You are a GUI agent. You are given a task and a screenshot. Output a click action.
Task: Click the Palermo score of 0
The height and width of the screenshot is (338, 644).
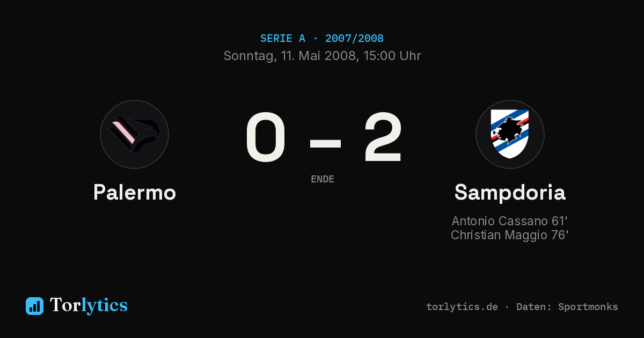pos(266,137)
